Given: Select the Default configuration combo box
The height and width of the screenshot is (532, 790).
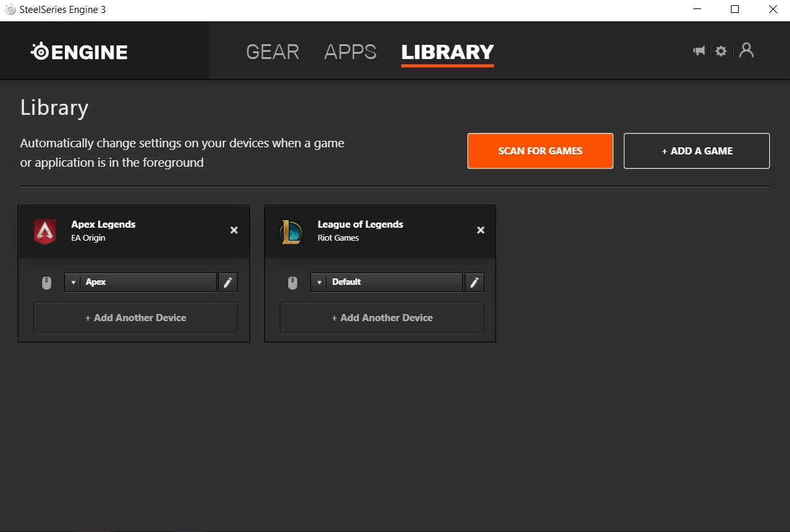Looking at the screenshot, I should [387, 282].
